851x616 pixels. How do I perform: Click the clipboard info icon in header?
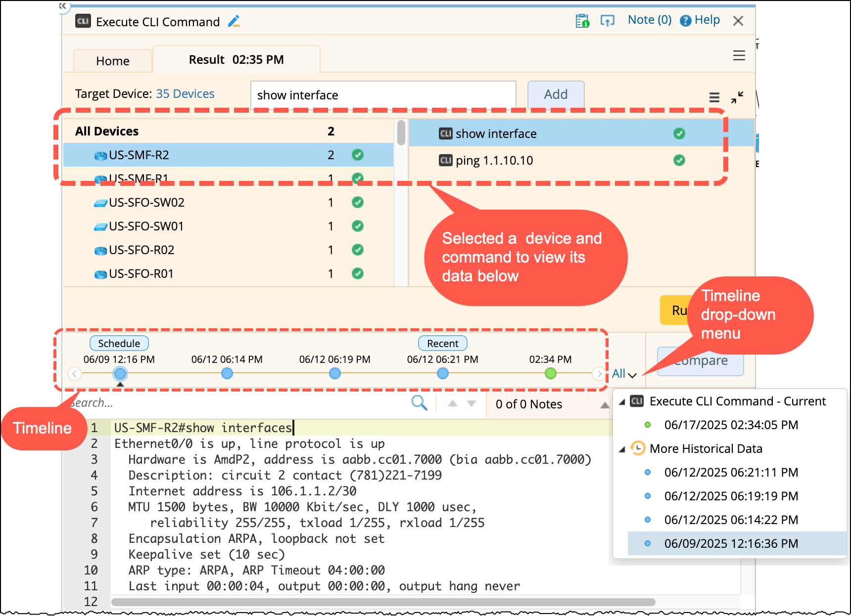pyautogui.click(x=582, y=21)
